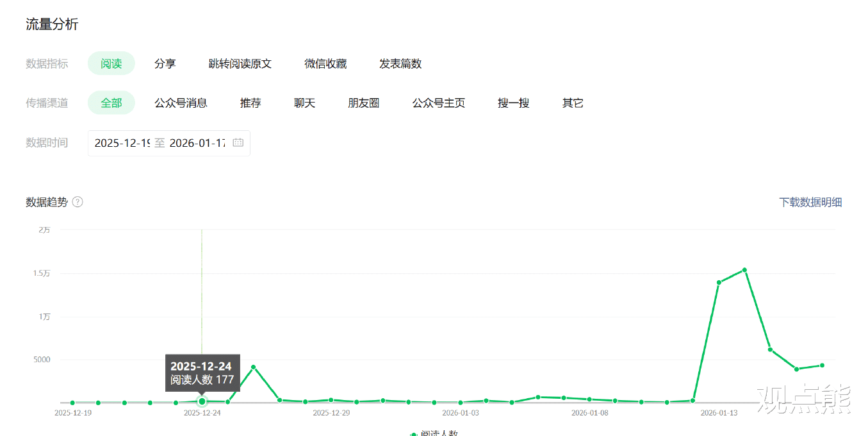Click the highlighted 2025-12-24 data point
Screen dimensions: 868x436
point(202,401)
